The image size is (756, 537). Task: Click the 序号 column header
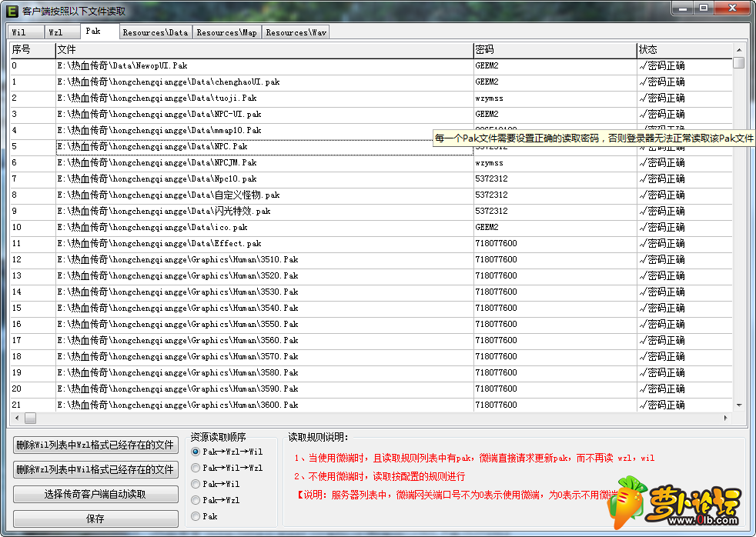click(x=33, y=49)
